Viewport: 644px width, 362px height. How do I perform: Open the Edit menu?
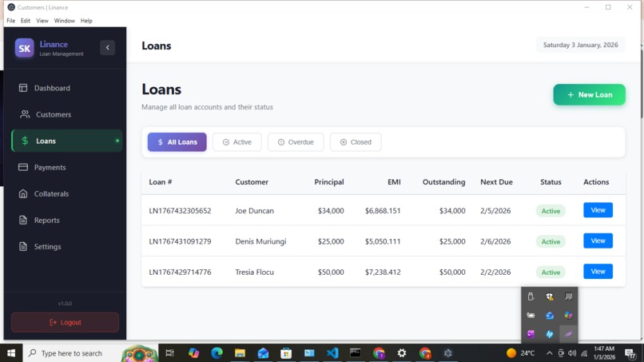[26, 21]
